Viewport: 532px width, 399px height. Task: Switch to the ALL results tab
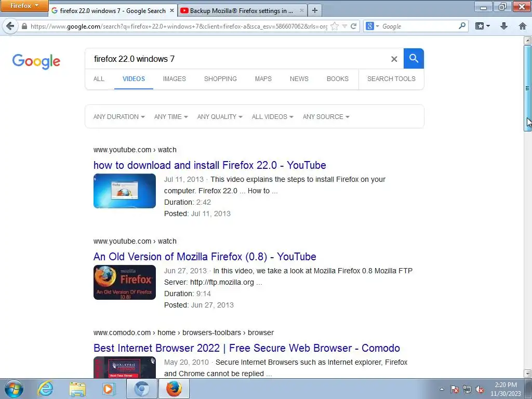(99, 79)
